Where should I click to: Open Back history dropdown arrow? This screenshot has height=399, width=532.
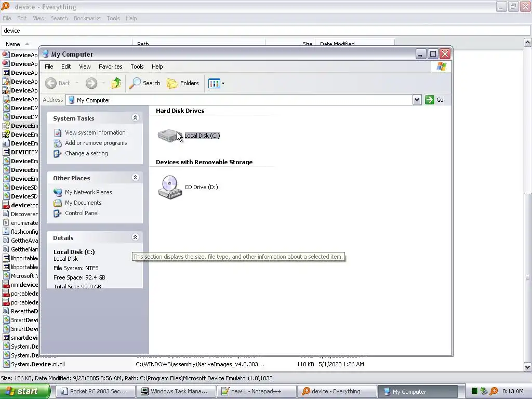pyautogui.click(x=77, y=83)
